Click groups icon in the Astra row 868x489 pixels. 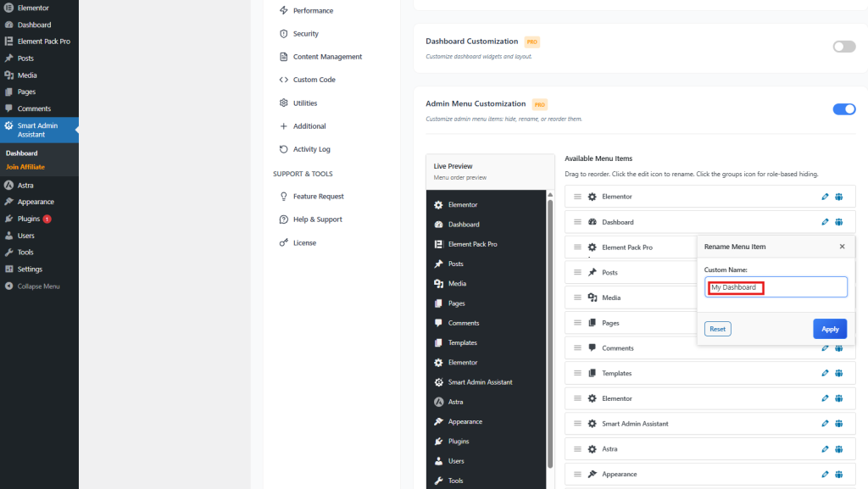tap(838, 448)
